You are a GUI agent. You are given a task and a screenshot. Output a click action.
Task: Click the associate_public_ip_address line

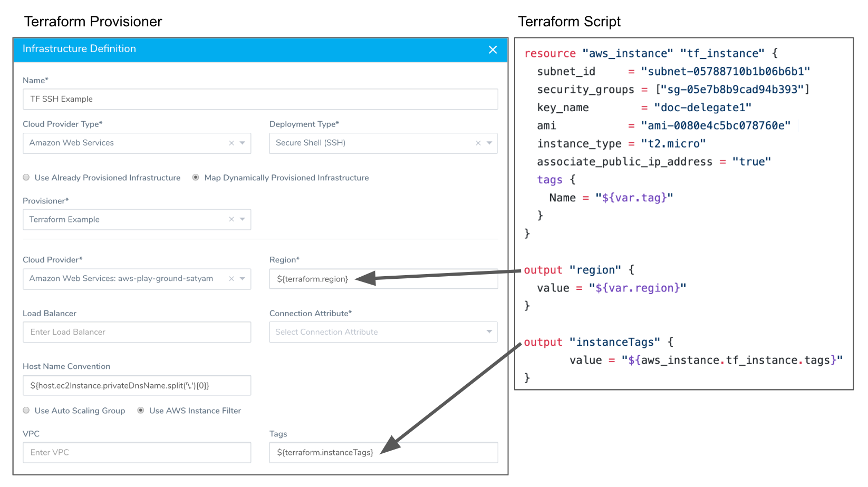click(x=654, y=162)
